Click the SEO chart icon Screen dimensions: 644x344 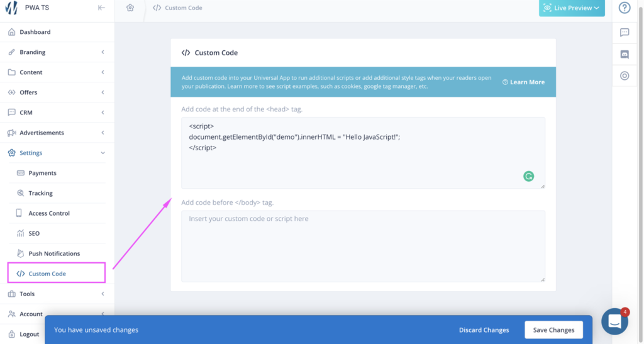[x=21, y=233]
